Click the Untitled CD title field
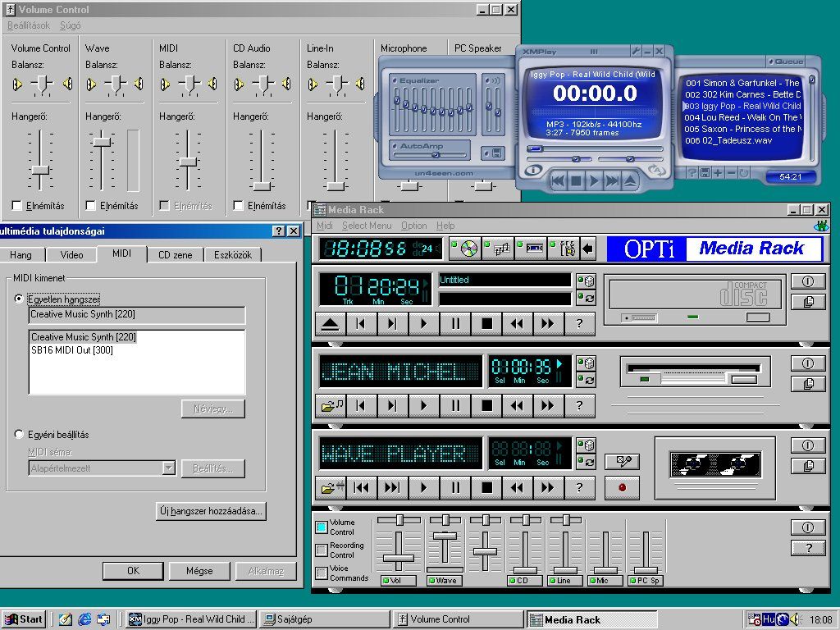The width and height of the screenshot is (840, 630). pyautogui.click(x=504, y=280)
